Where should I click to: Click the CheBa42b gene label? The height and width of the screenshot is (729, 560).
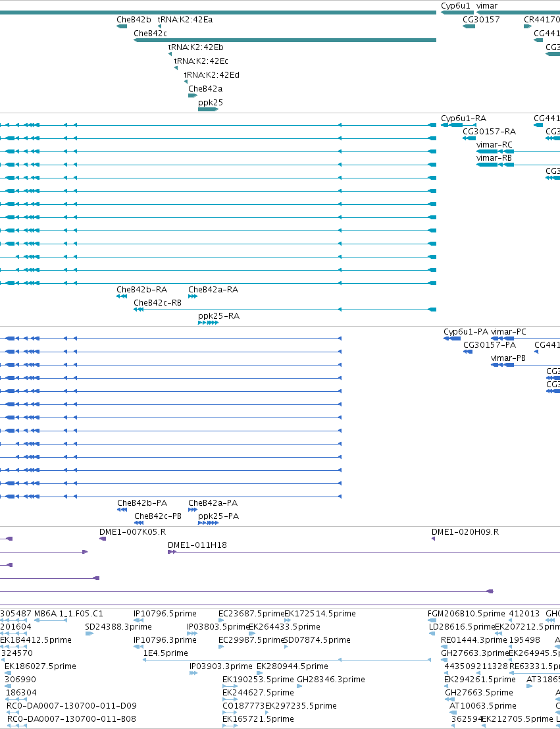coord(134,20)
